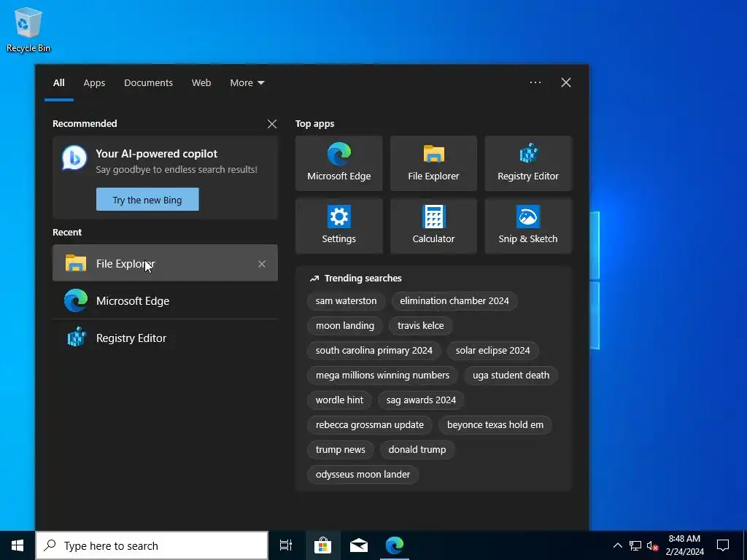
Task: Select the donald trump trending search
Action: 417,449
